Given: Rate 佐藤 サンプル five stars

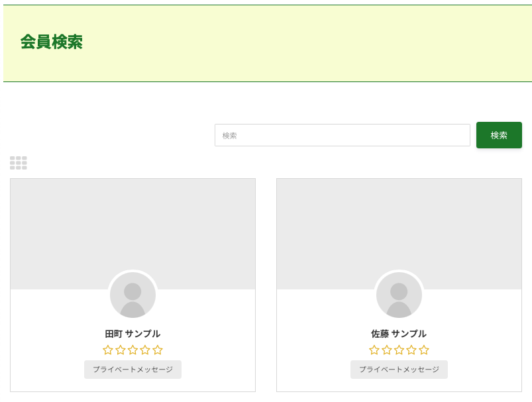Looking at the screenshot, I should (424, 350).
